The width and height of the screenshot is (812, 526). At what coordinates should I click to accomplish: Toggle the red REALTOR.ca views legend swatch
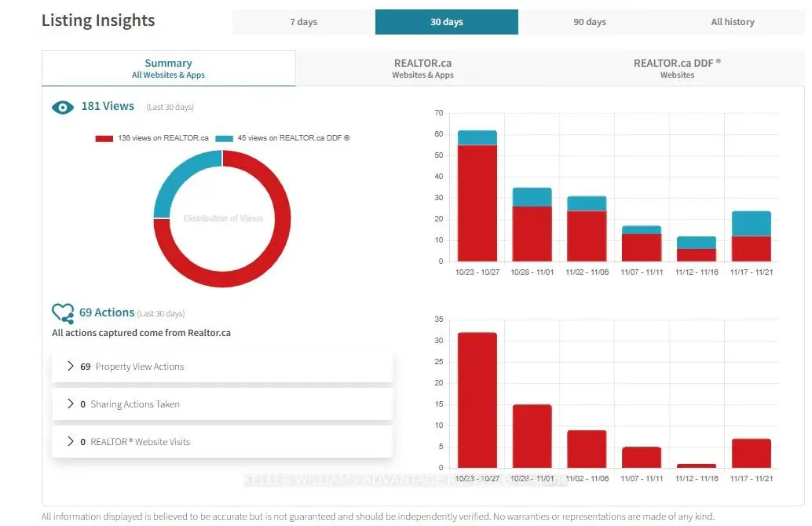pos(104,138)
